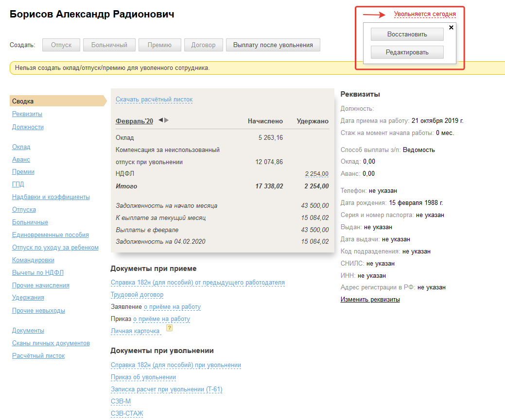Download payslip via Скачать расчётный листок

coord(154,100)
